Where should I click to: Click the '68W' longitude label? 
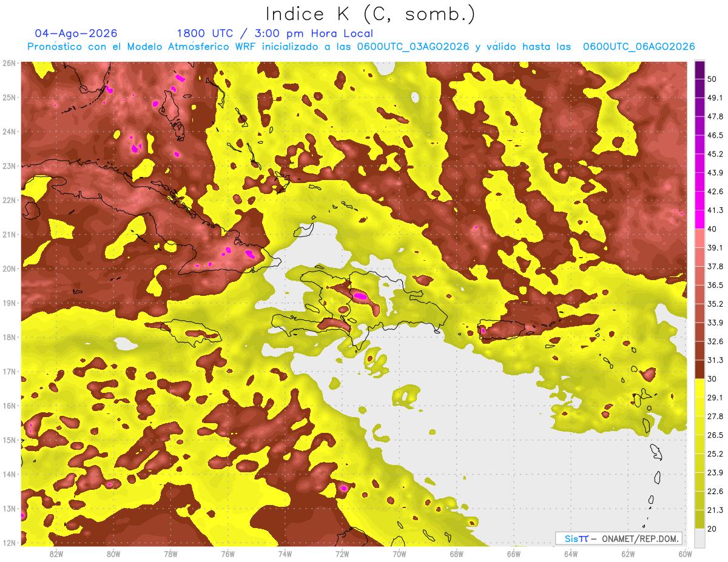(x=457, y=554)
